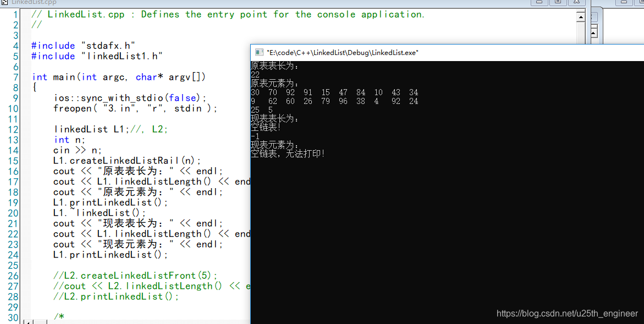Image resolution: width=644 pixels, height=324 pixels.
Task: Click the commented '//L2.printLinkedList();' line
Action: point(116,296)
